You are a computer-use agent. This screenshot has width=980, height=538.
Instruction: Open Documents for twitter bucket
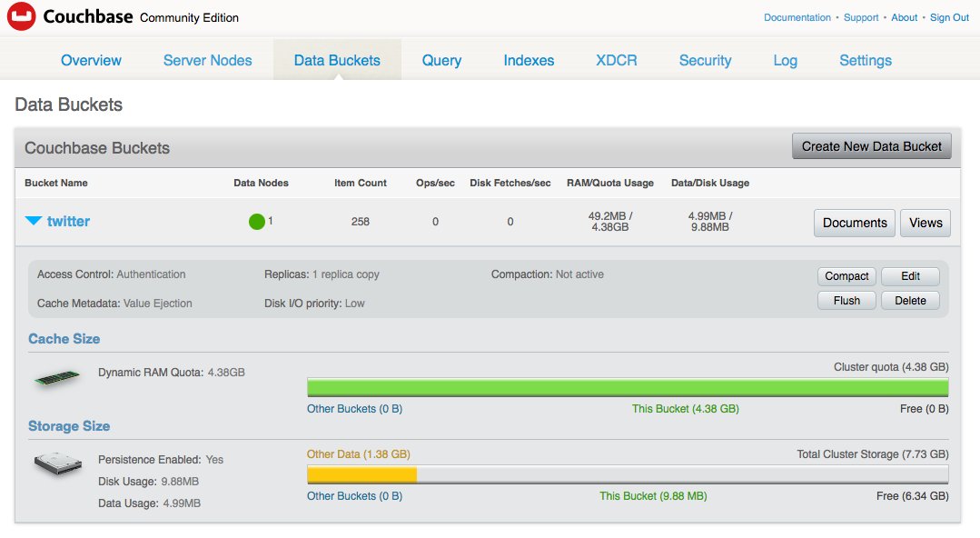point(855,223)
